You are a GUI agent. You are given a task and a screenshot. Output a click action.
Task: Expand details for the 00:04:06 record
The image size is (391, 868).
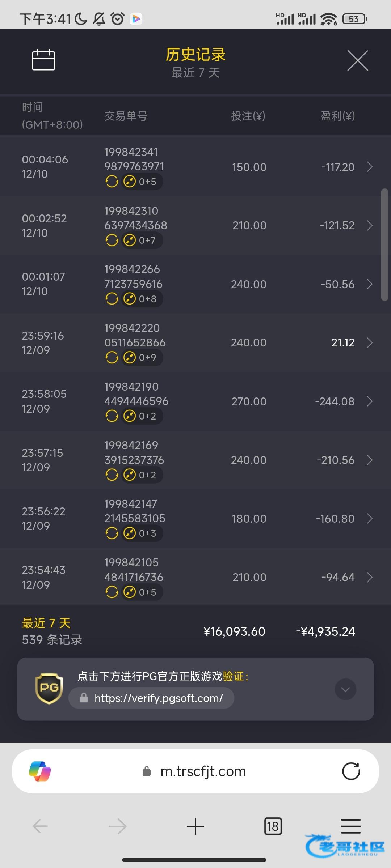tap(369, 167)
